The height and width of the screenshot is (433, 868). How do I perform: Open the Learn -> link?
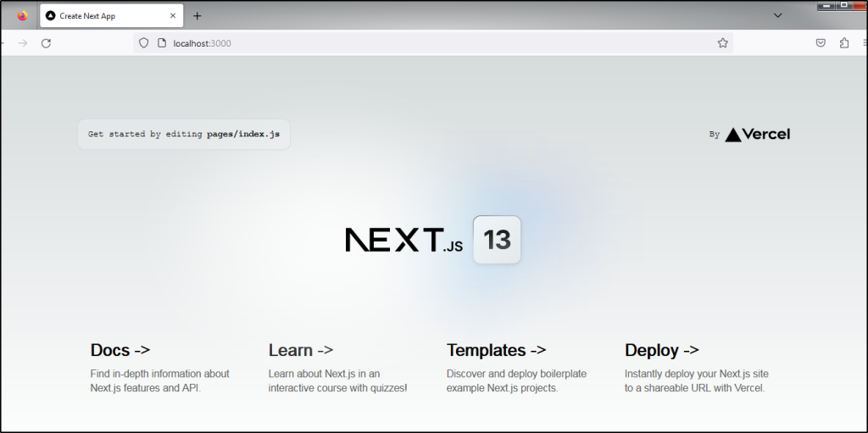(300, 350)
